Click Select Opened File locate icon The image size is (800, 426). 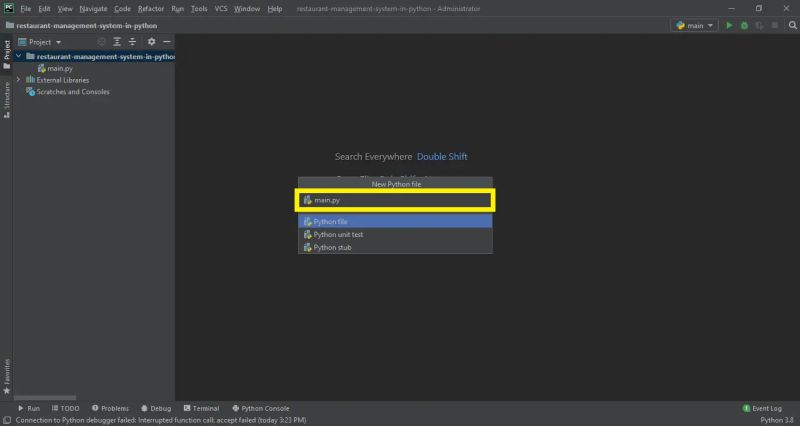click(102, 42)
